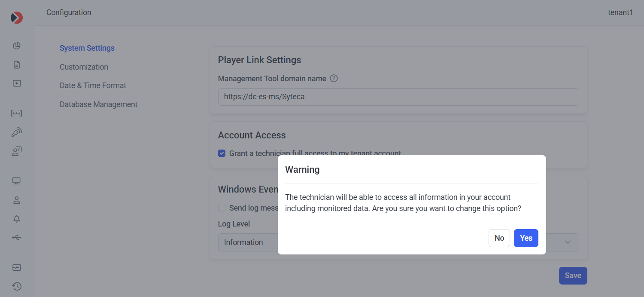Click the Management Tool domain name field
644x297 pixels.
pos(398,97)
